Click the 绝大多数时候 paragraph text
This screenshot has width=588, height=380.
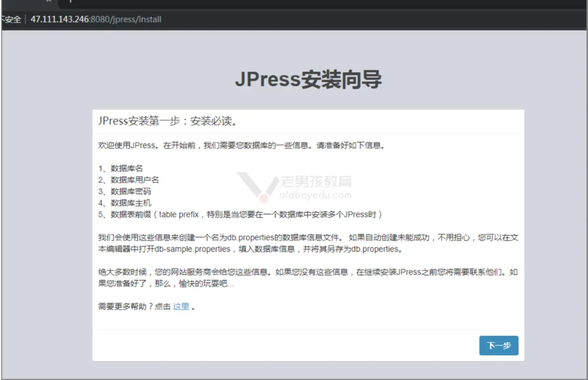[308, 278]
